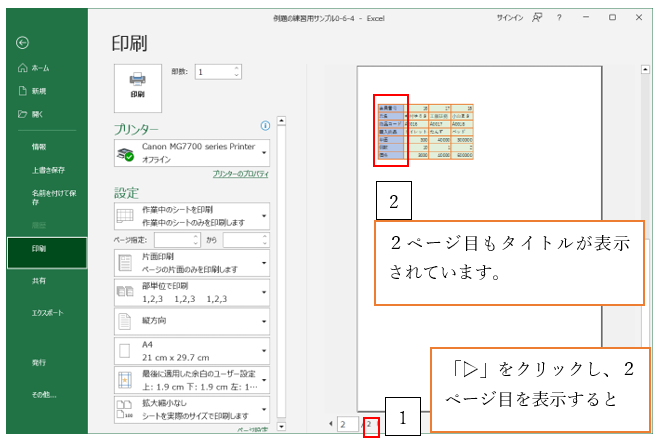Click the 開く folder icon
The image size is (661, 445).
tap(22, 114)
